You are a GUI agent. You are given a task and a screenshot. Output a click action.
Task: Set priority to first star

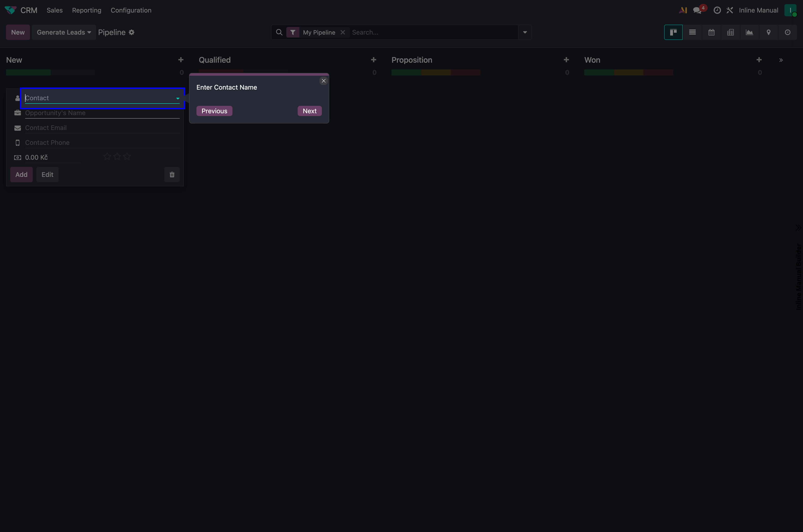point(107,156)
